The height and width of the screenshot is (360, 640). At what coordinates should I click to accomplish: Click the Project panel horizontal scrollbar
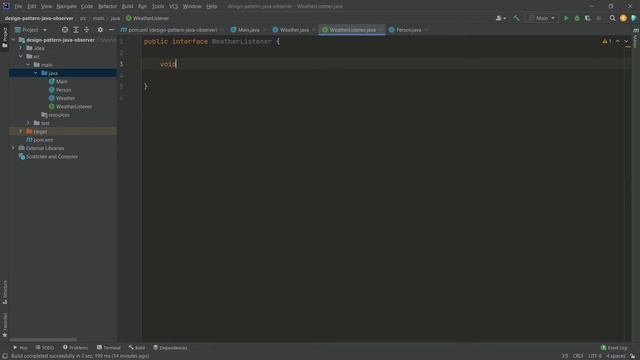coord(43,340)
